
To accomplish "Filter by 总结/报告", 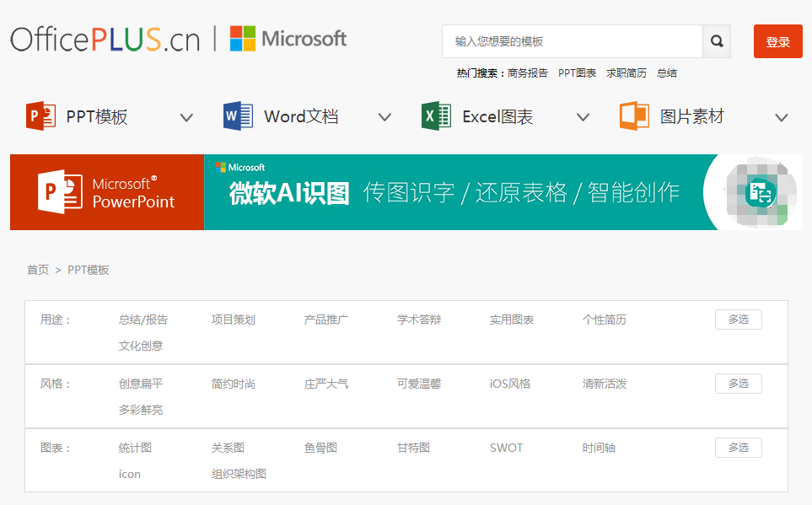I will (x=143, y=320).
